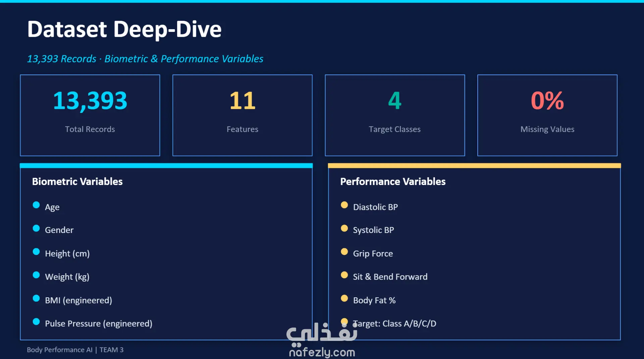Click the yellow bullet beside Diastolic BP
Screen dimensions: 644x359
click(x=344, y=205)
